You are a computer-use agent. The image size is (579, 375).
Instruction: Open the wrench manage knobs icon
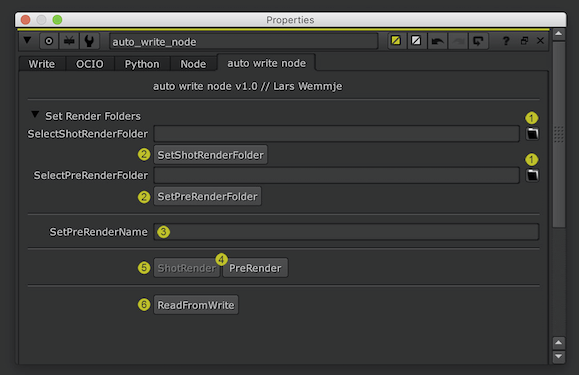tap(89, 41)
